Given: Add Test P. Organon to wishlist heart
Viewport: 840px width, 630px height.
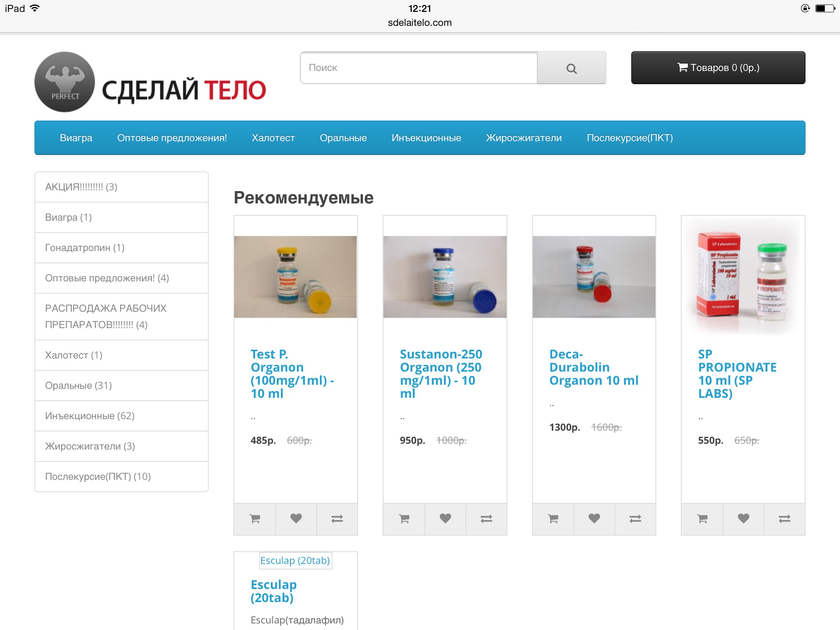Looking at the screenshot, I should 296,519.
